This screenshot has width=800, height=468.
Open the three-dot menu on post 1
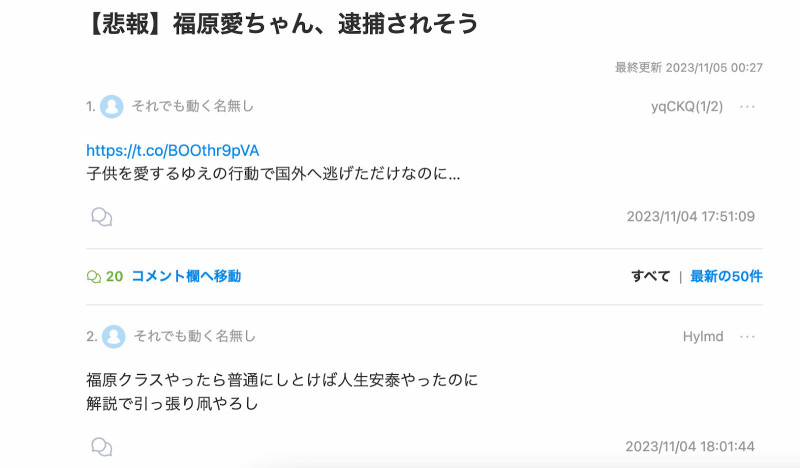tap(747, 107)
